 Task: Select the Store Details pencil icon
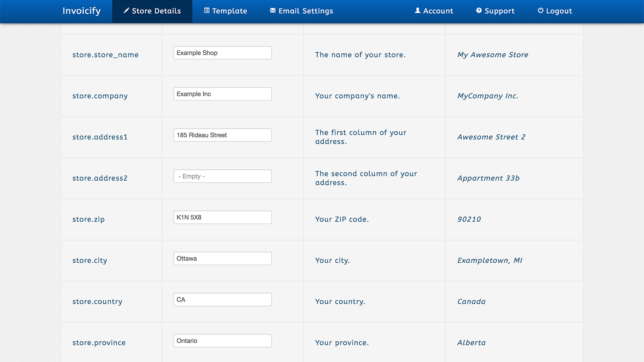point(126,11)
